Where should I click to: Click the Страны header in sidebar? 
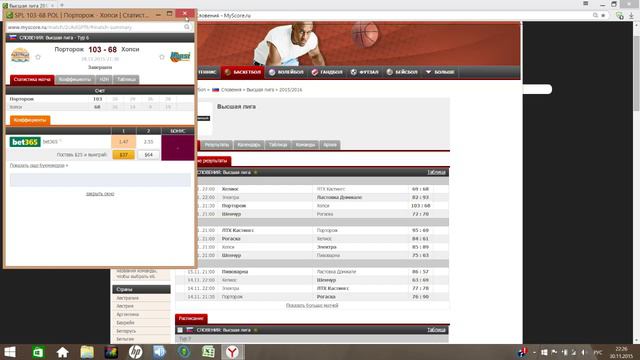pyautogui.click(x=141, y=289)
